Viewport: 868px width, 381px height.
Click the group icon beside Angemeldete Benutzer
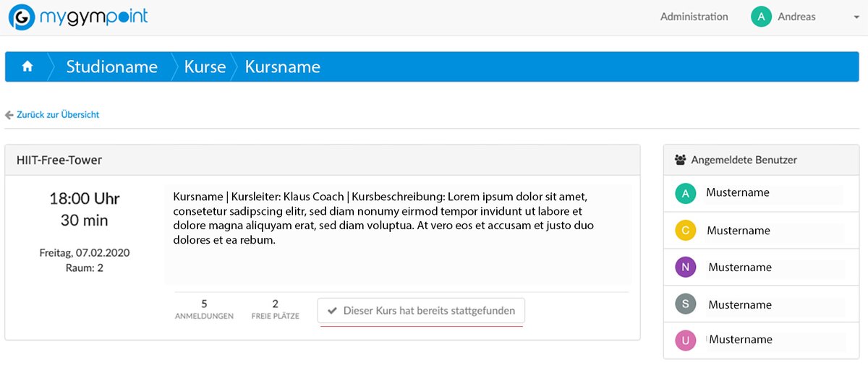tap(680, 160)
